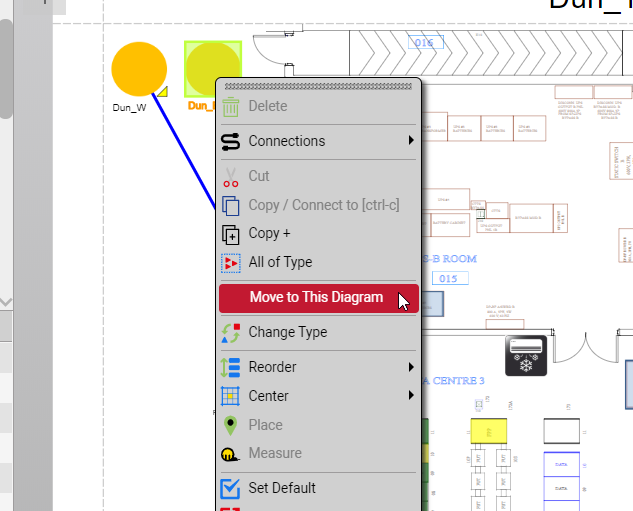Expand the Center submenu arrow

pos(411,396)
